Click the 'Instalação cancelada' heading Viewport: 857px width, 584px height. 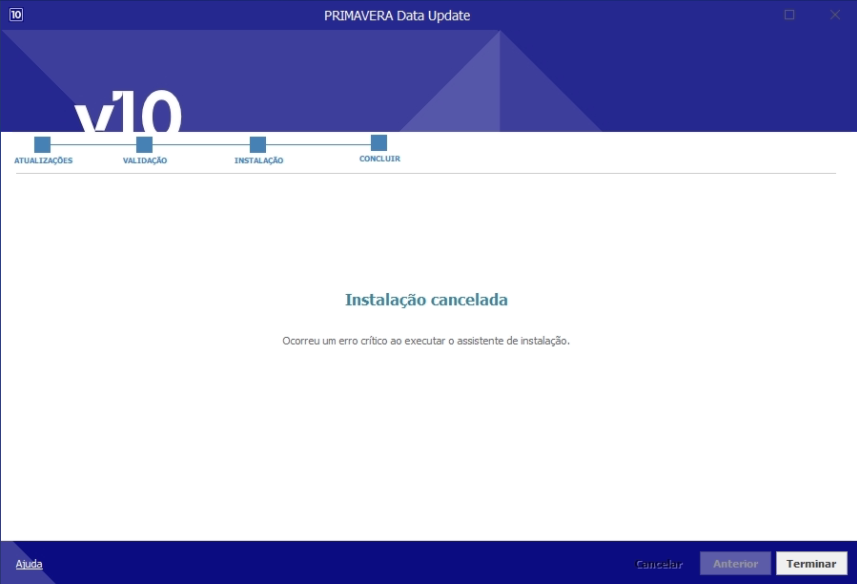pos(426,300)
